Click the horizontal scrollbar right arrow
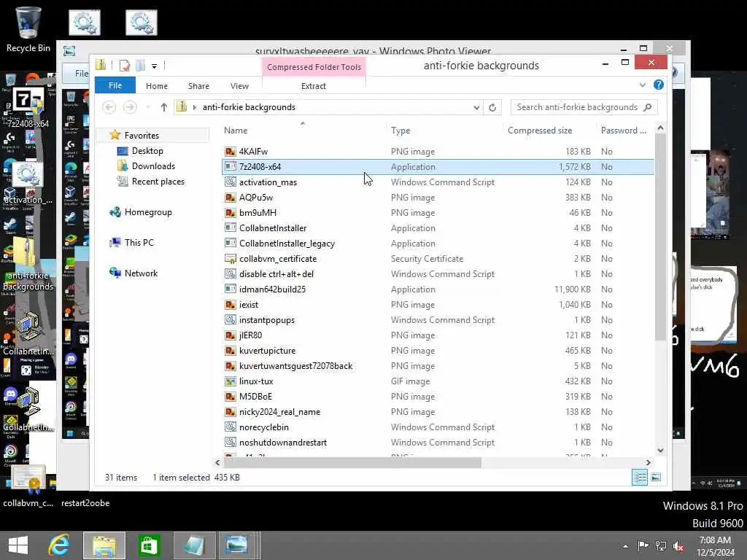747x560 pixels. [x=648, y=462]
